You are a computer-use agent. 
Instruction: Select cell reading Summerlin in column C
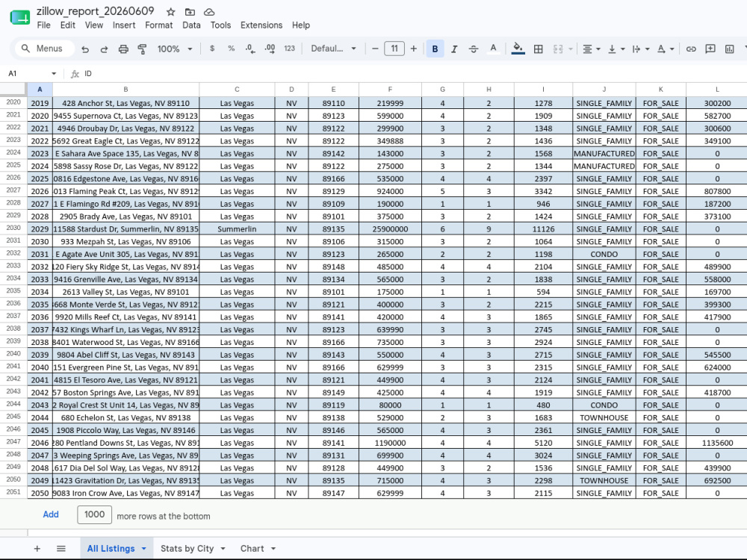pyautogui.click(x=237, y=229)
